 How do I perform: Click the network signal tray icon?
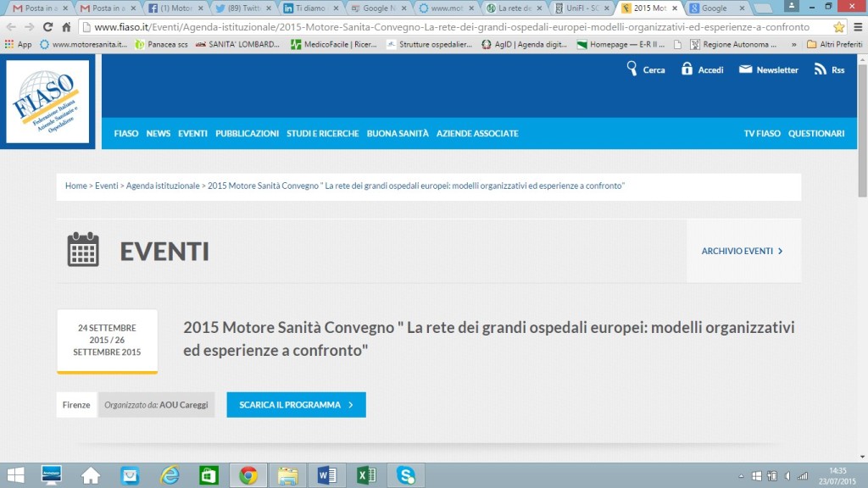click(x=803, y=476)
